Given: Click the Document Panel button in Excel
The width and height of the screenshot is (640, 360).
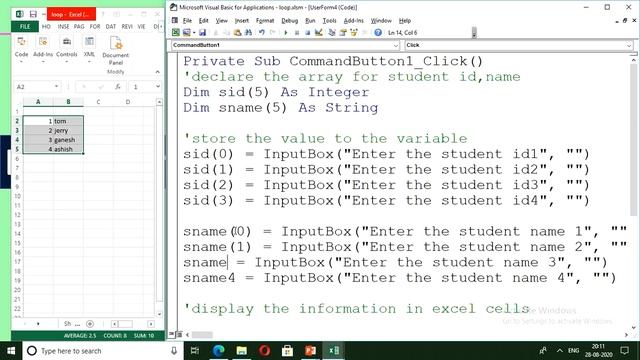Looking at the screenshot, I should pos(116,51).
